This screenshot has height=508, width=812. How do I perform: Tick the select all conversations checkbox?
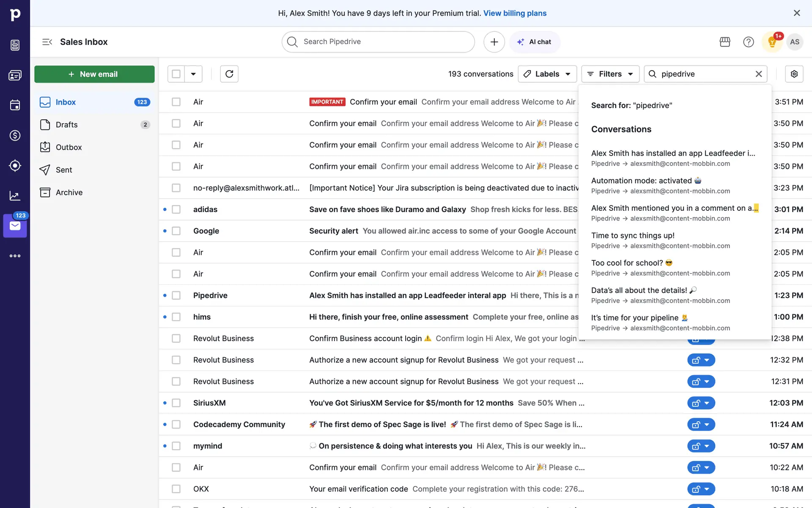point(176,74)
